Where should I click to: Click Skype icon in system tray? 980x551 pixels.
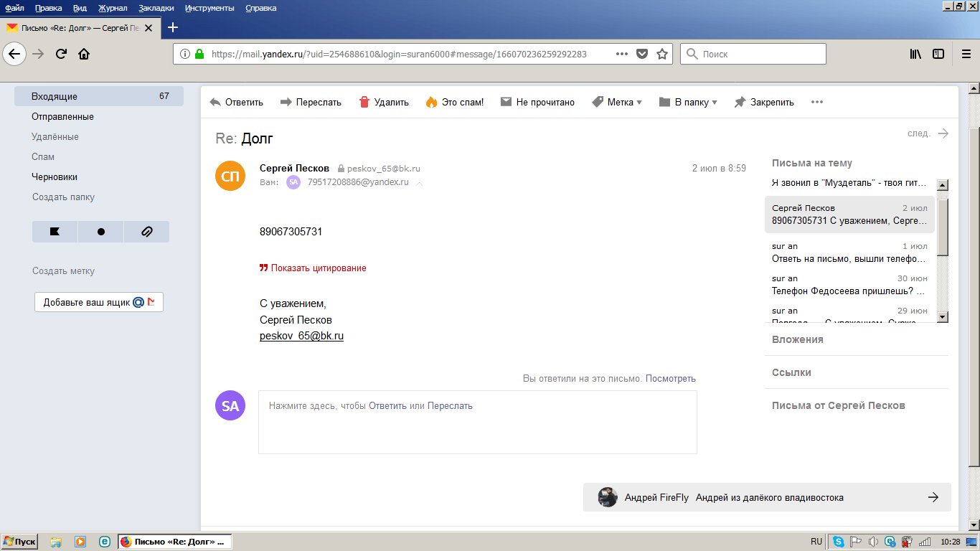839,542
